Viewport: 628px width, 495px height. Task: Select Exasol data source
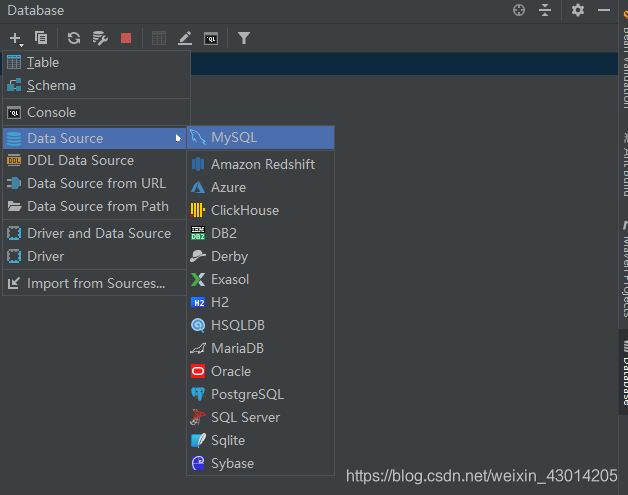pos(260,280)
